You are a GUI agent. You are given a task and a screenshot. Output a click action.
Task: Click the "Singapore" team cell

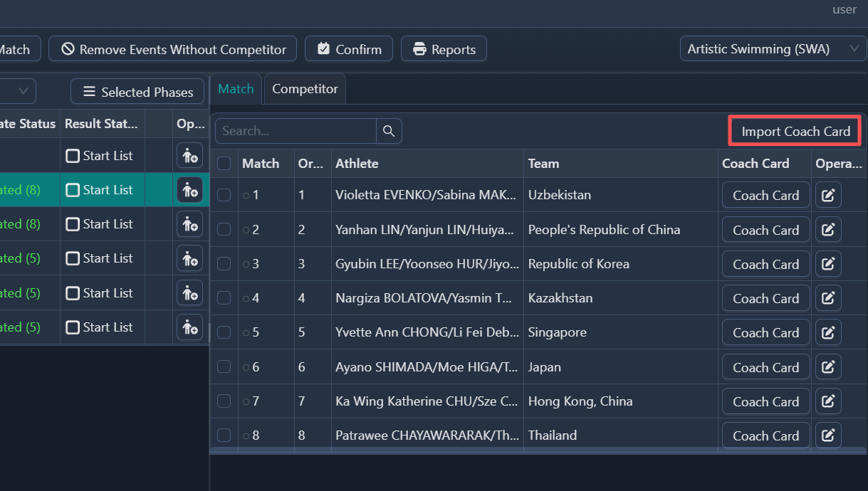pyautogui.click(x=621, y=332)
